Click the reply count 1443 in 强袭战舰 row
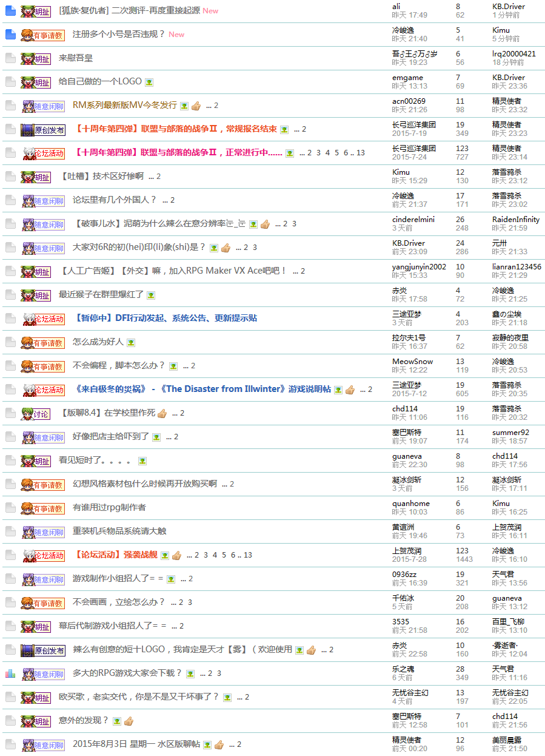This screenshot has width=545, height=756. (x=464, y=559)
